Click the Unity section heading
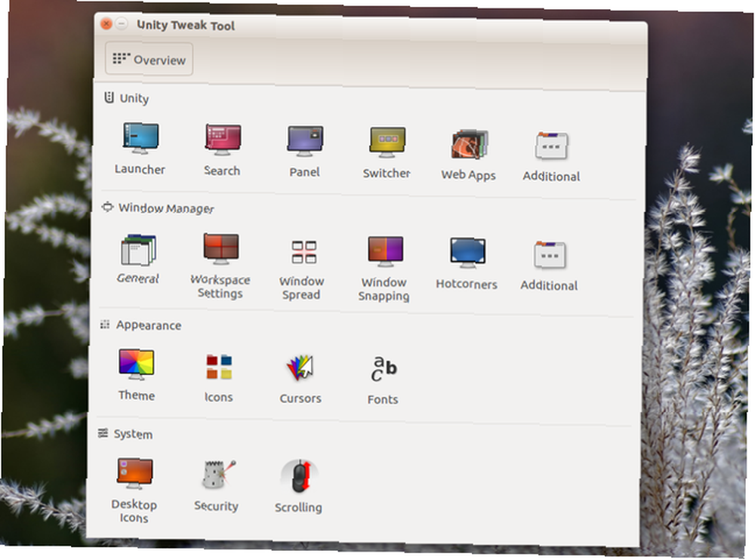Screen dimensions: 755x560 127,98
